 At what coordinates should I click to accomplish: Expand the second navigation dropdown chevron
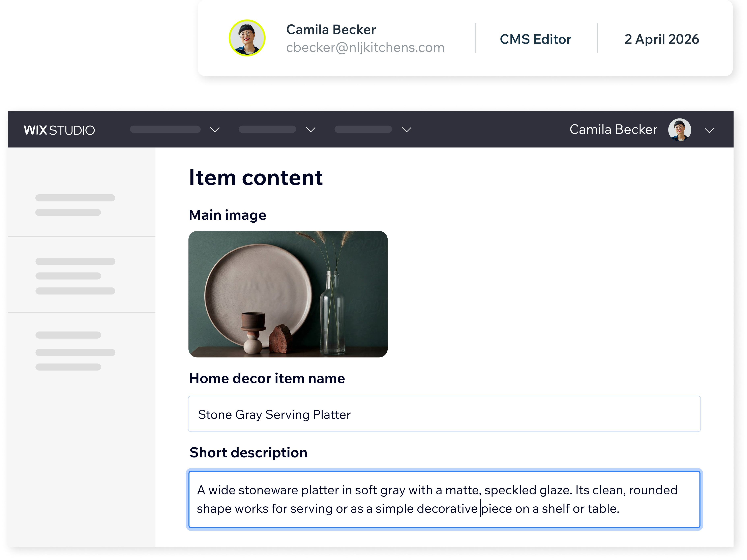tap(310, 130)
